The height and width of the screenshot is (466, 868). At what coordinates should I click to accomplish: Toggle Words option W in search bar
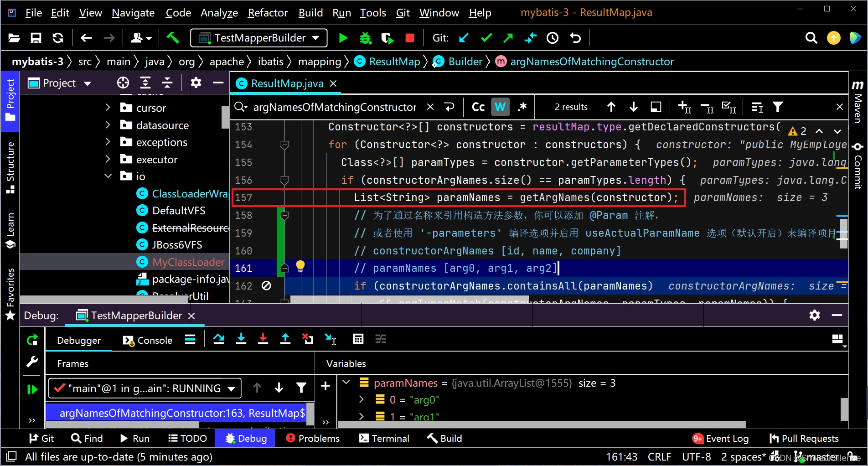tap(500, 107)
